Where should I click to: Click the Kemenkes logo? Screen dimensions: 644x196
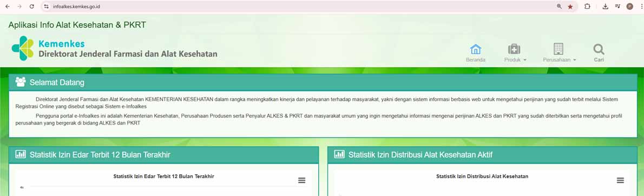[23, 49]
